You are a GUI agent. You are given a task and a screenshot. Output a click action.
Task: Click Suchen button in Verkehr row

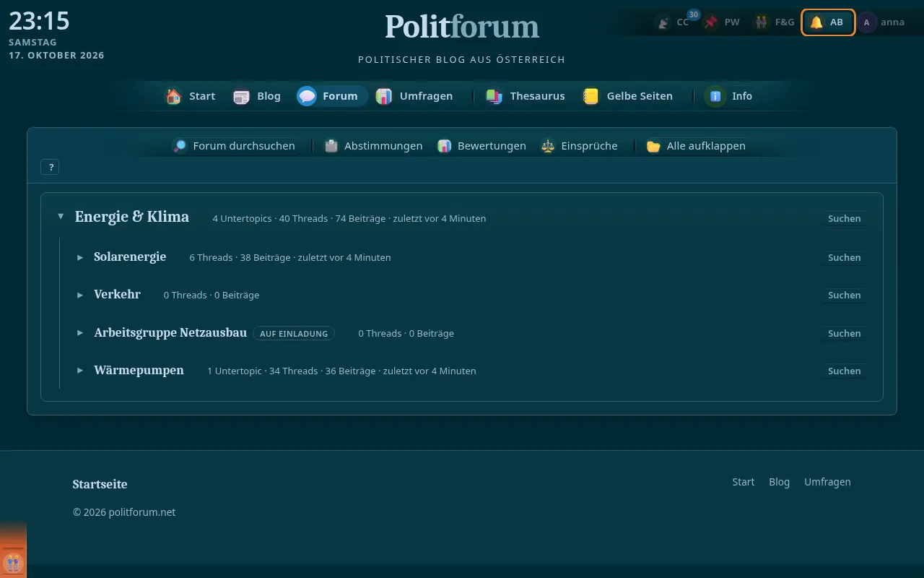(844, 295)
